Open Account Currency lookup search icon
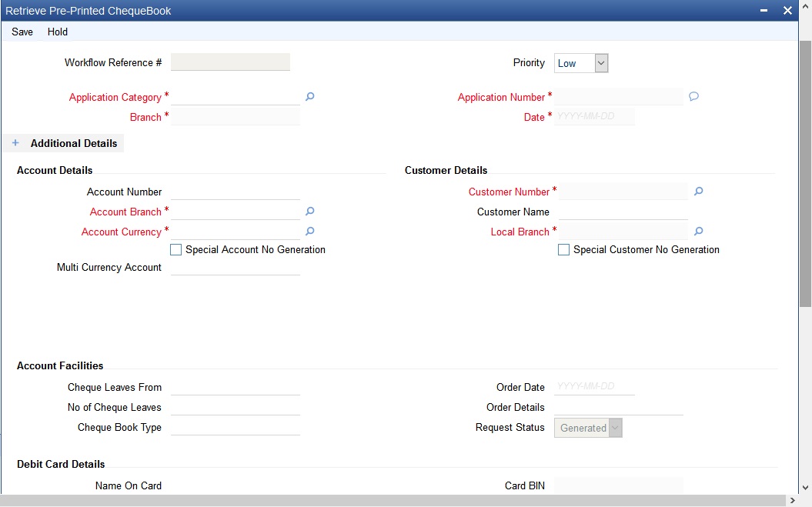This screenshot has width=812, height=507. coord(309,232)
